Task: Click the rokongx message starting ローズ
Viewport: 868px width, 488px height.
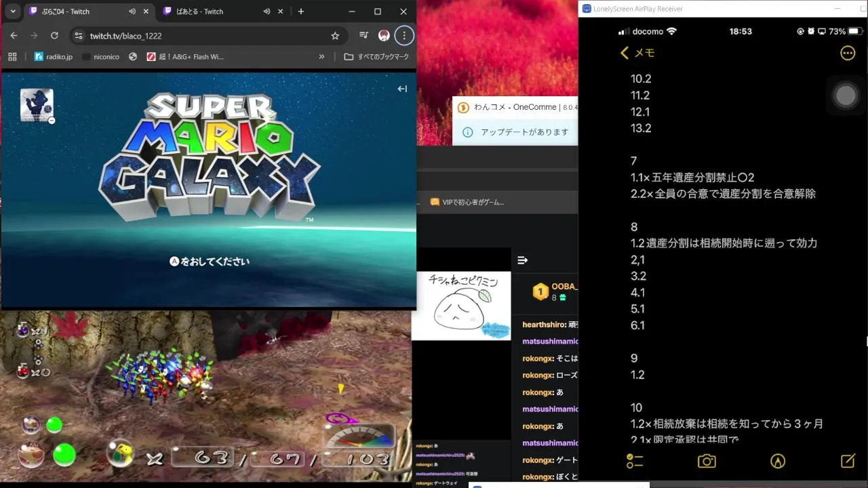Action: point(550,375)
